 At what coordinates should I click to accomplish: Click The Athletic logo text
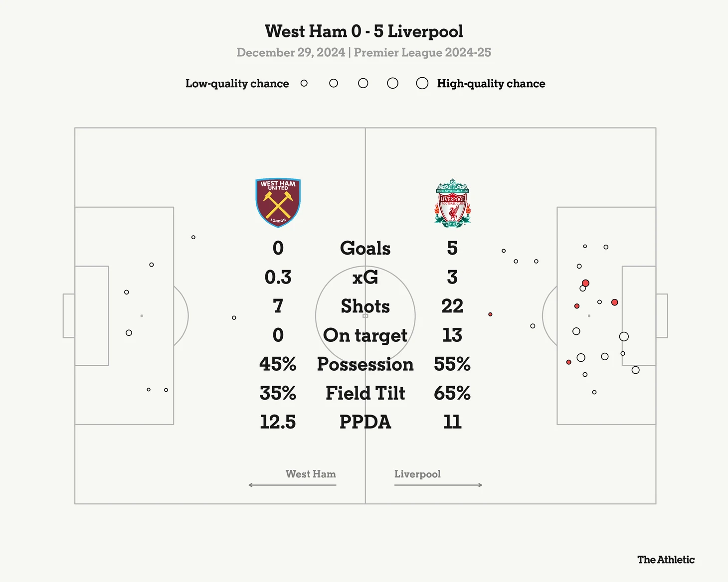click(666, 560)
